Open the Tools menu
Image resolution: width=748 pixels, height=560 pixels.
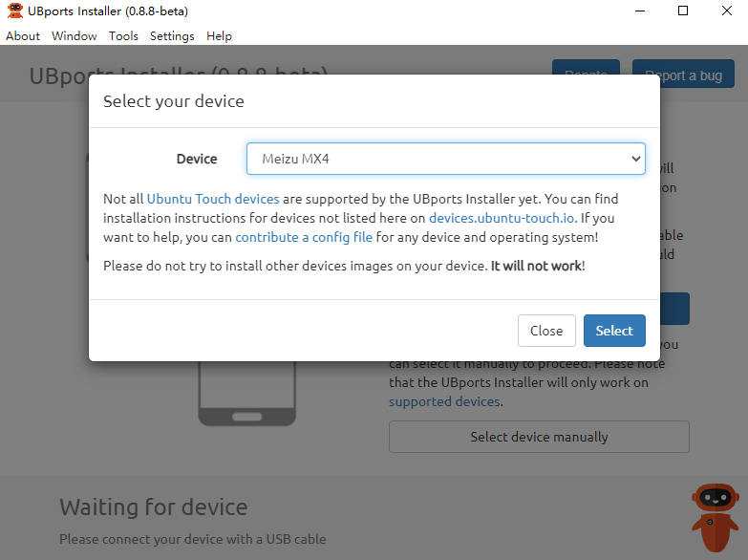(x=123, y=35)
